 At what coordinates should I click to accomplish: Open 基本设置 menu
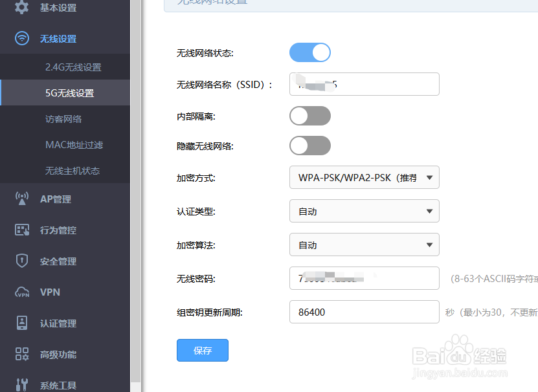(58, 8)
